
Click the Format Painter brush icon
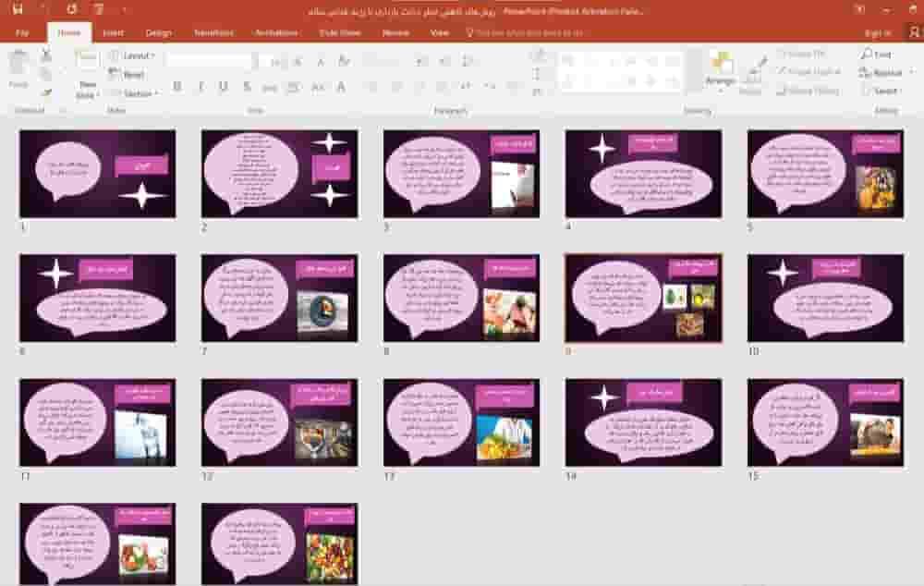point(46,92)
